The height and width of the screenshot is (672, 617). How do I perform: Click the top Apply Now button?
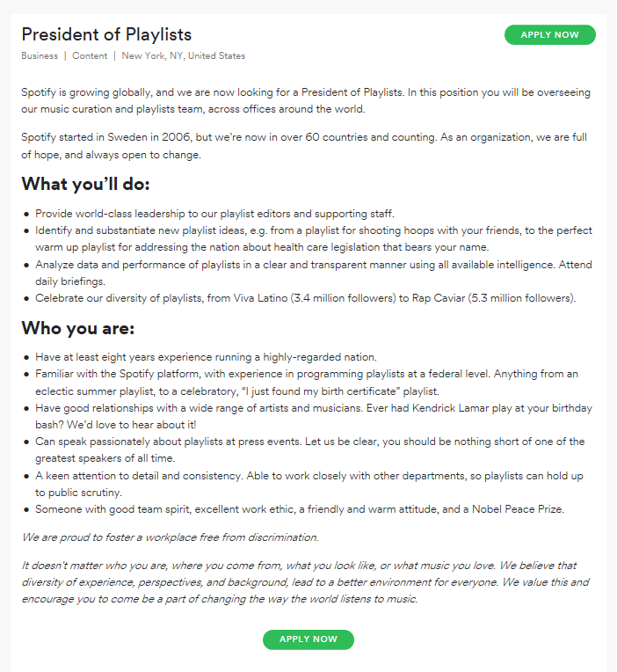(549, 35)
